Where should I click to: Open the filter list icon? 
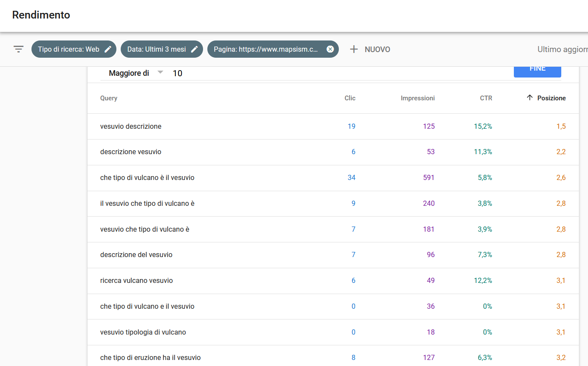tap(19, 49)
